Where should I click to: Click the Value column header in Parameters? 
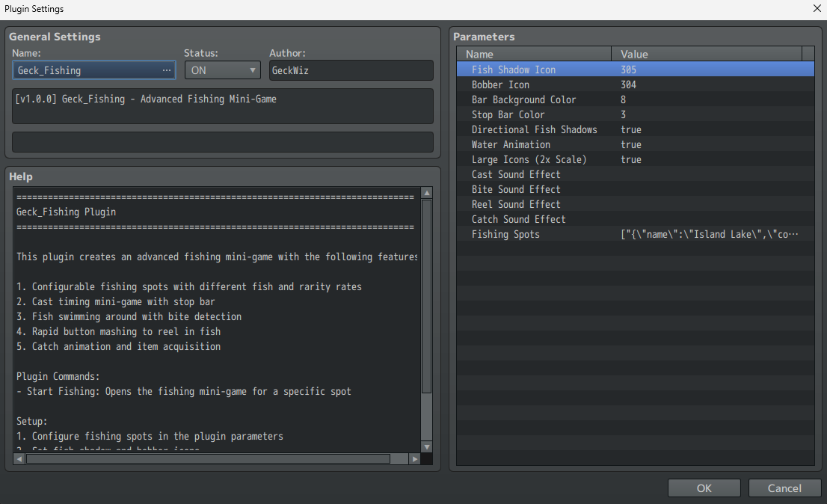click(706, 54)
